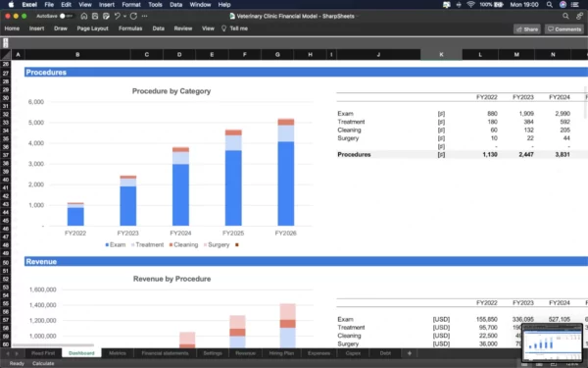The image size is (588, 368).
Task: Open the Formulas ribbon tab
Action: [130, 28]
